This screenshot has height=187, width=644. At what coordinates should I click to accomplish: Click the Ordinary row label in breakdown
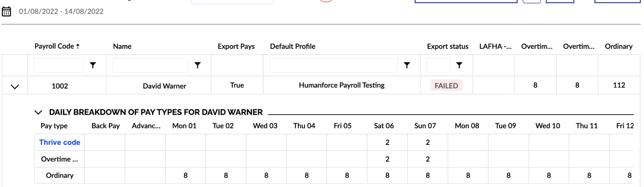click(60, 175)
